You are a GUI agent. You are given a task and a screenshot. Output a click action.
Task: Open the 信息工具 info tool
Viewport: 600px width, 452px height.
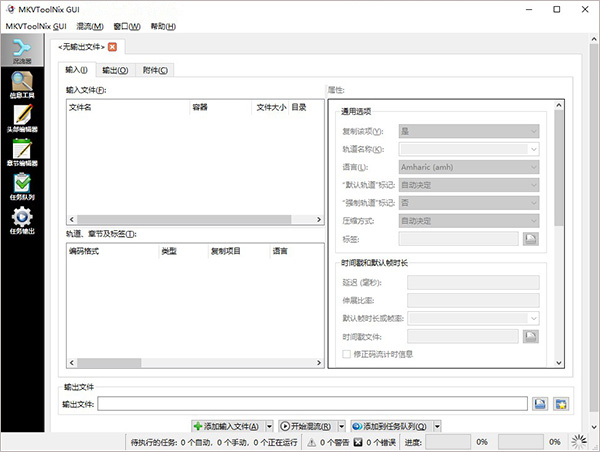coord(22,83)
